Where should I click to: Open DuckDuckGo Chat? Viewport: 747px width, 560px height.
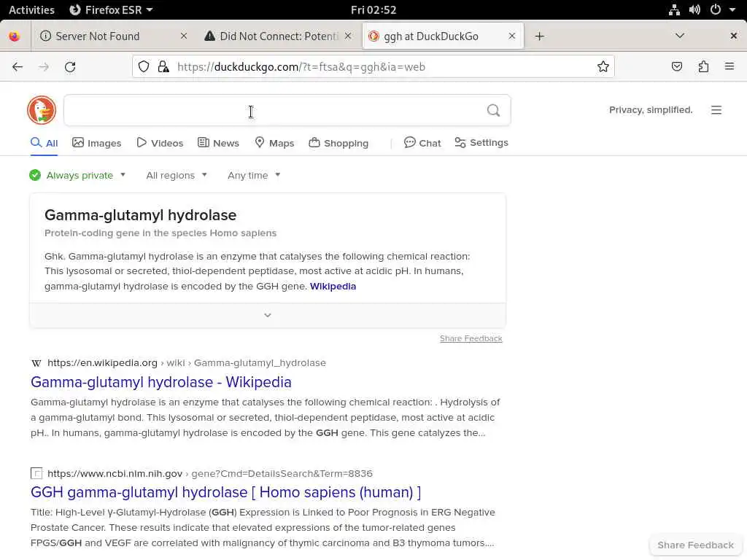[422, 143]
